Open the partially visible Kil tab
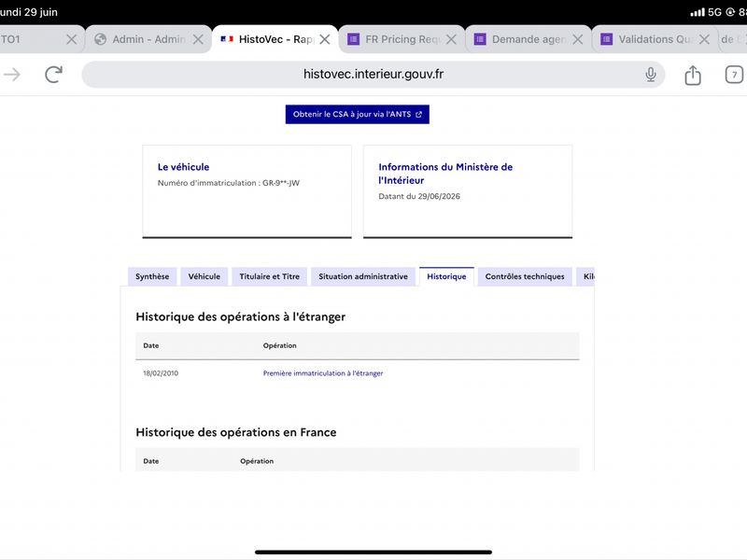The width and height of the screenshot is (747, 560). [586, 276]
